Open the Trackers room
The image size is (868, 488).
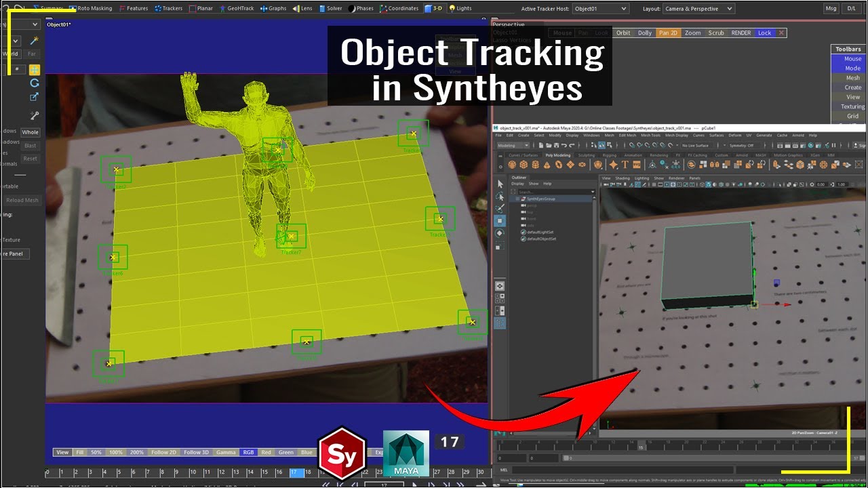point(168,8)
